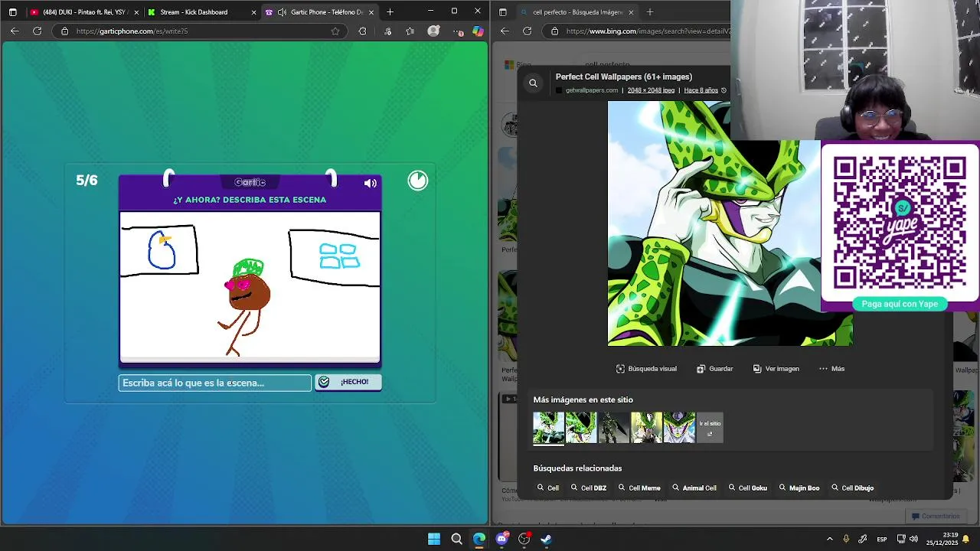Image resolution: width=980 pixels, height=551 pixels.
Task: Open first Cell thumbnail in Más imágenes
Action: [x=548, y=428]
